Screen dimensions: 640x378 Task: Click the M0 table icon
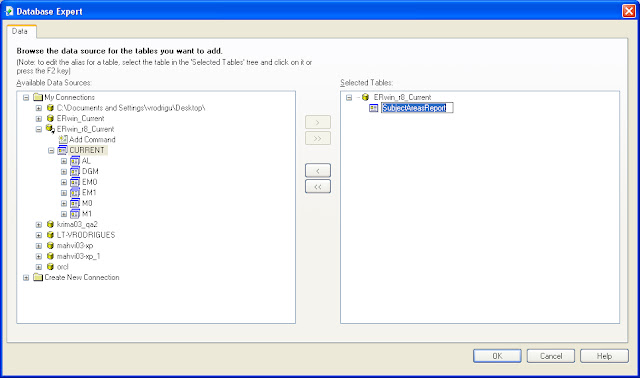coord(75,203)
